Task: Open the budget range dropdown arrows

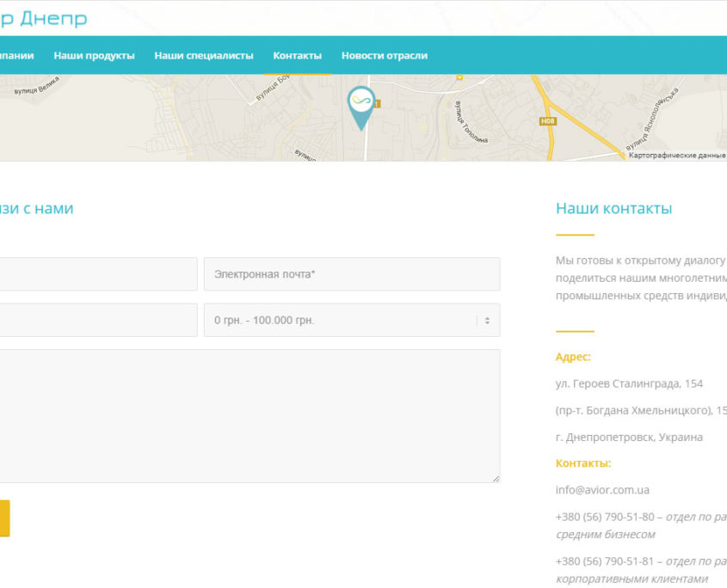Action: point(487,320)
